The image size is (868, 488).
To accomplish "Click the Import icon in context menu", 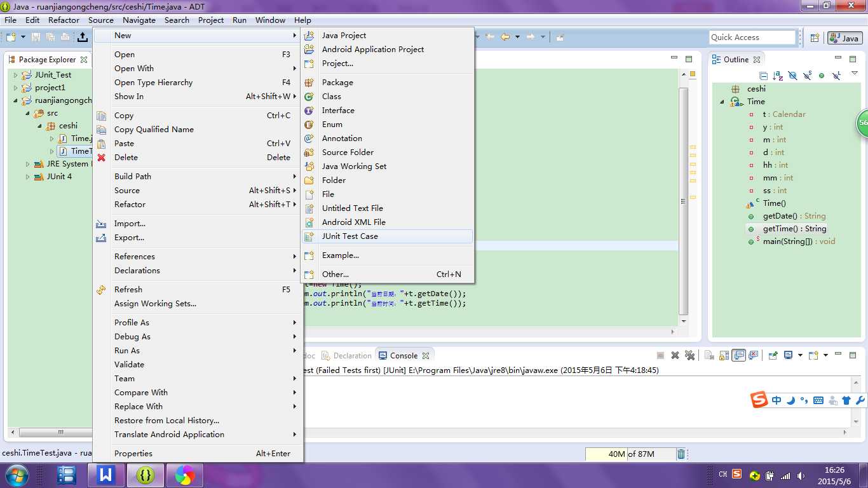I will coord(101,224).
